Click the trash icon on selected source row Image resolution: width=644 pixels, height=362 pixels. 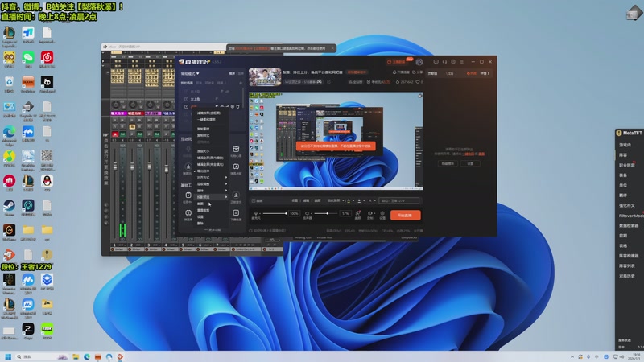coord(237,107)
